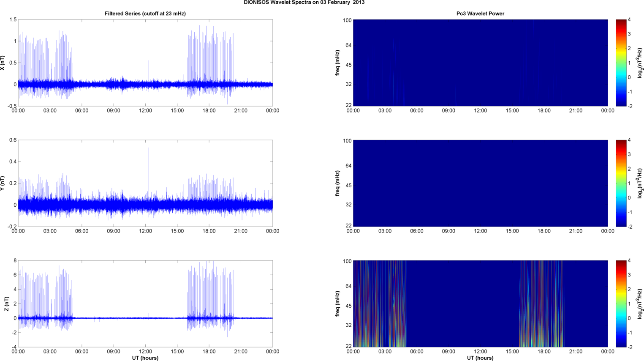This screenshot has height=361, width=644.
Task: Click the DIONISOS Wavelet Spectra main title
Action: coord(304,3)
